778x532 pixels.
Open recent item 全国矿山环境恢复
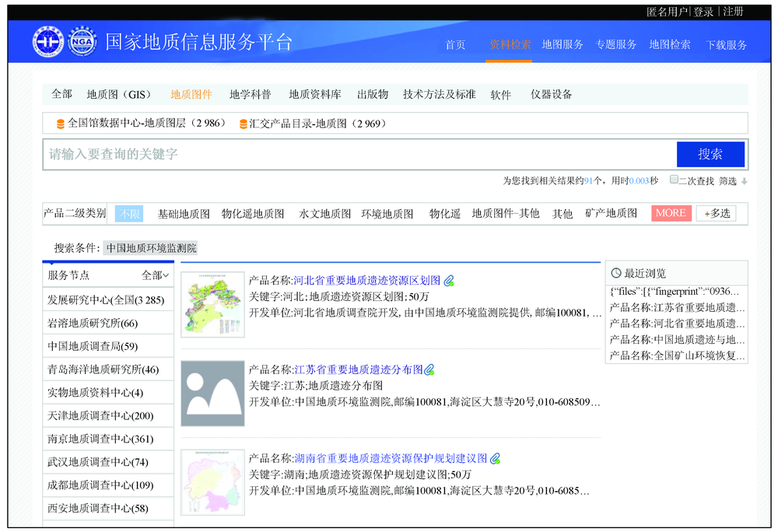(x=677, y=355)
